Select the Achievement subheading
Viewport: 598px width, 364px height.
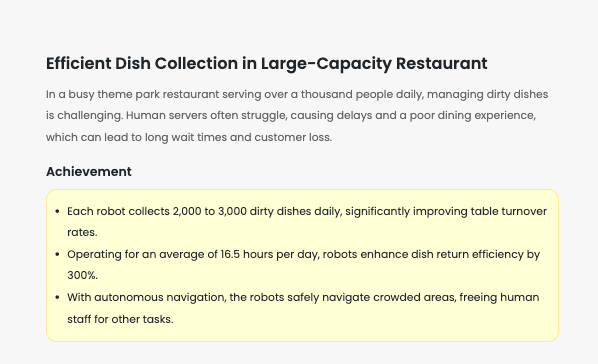tap(89, 172)
